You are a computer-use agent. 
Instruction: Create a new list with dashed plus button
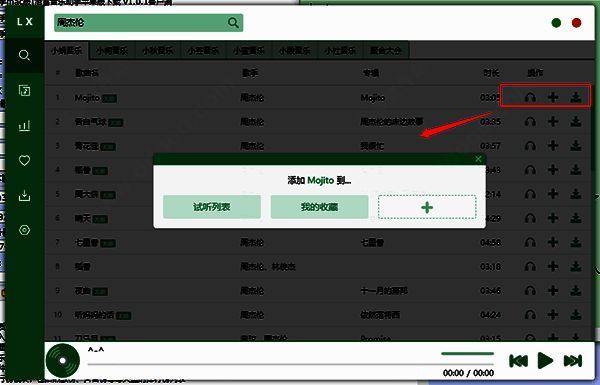(427, 207)
